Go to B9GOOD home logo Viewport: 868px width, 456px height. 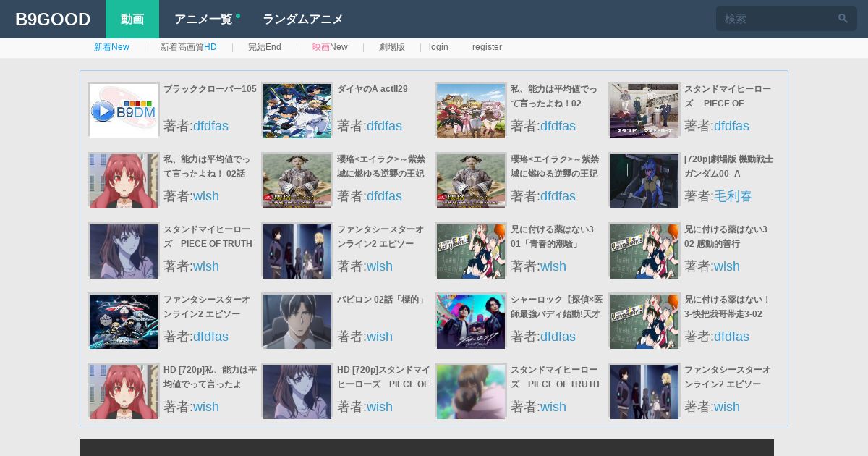pyautogui.click(x=53, y=20)
